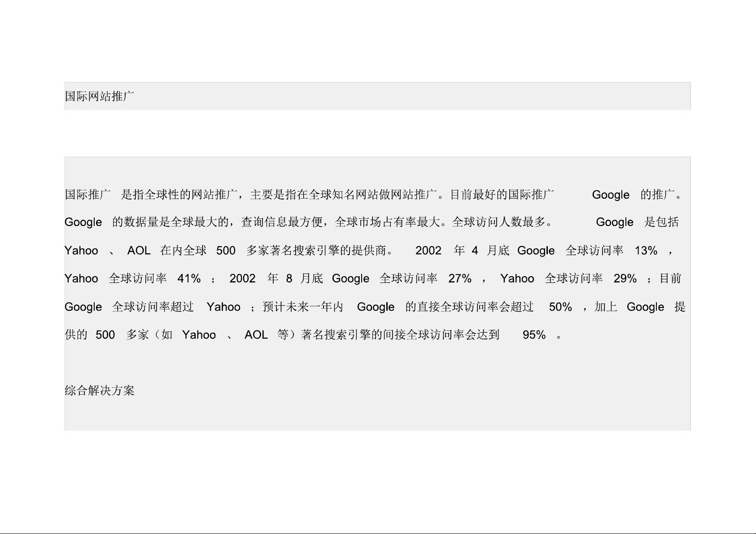The image size is (756, 534).
Task: Click the bold term 国际推广 at paragraph start
Action: (x=88, y=194)
